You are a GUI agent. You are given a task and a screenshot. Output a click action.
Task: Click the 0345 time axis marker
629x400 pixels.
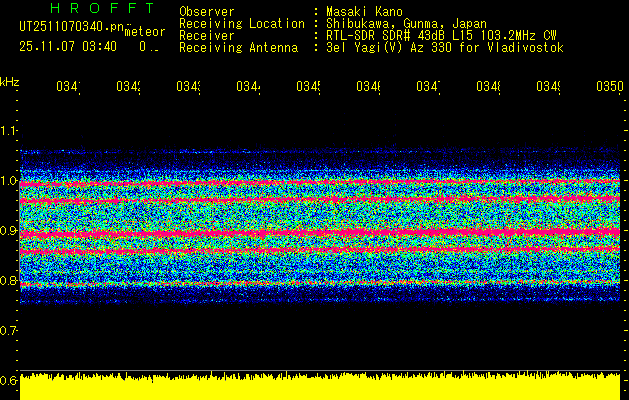[x=308, y=86]
